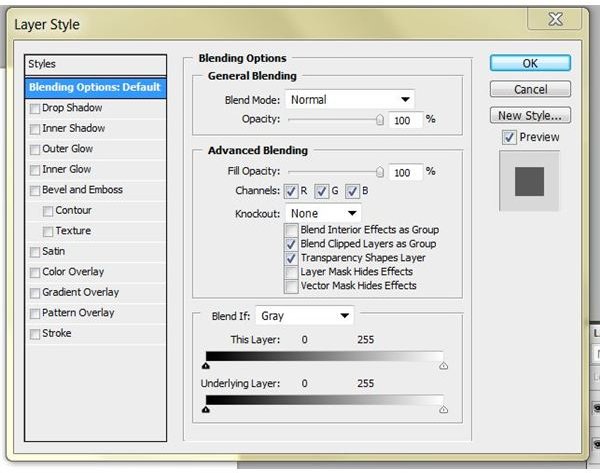The image size is (600, 473).
Task: Check Blend Interior Effects as Group
Action: (291, 230)
